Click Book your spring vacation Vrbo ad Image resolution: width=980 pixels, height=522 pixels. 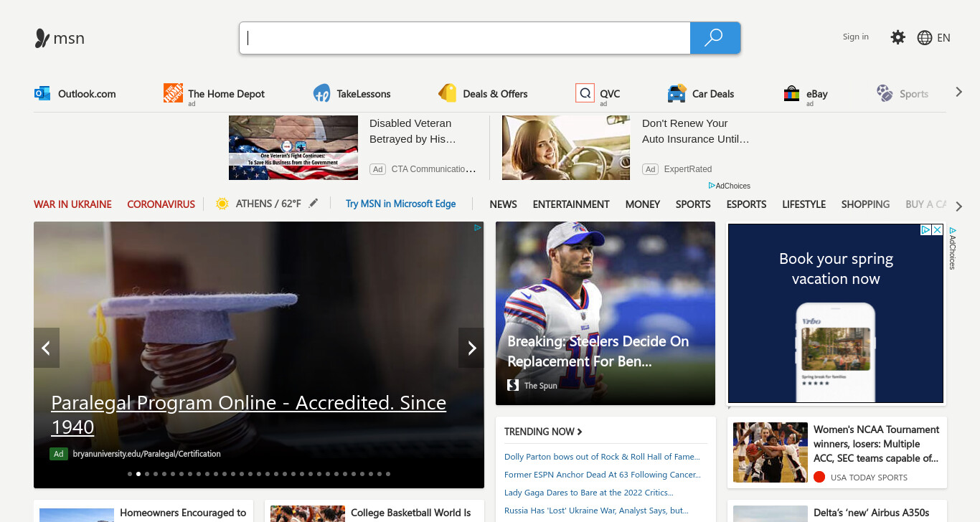point(836,313)
